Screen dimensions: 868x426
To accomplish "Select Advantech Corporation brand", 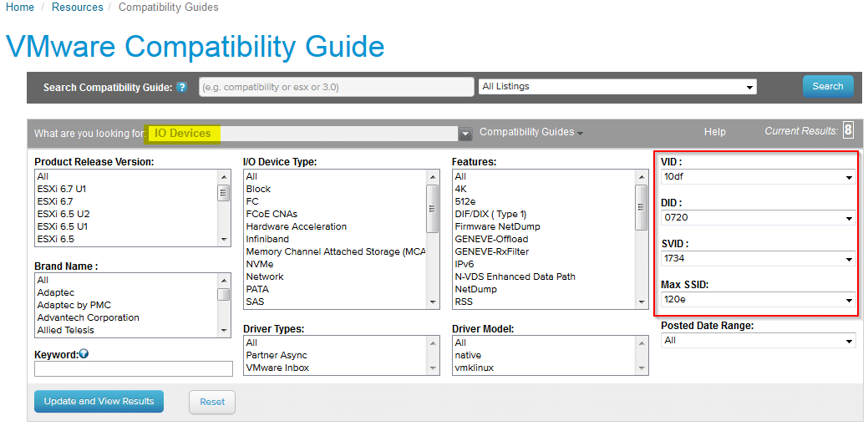I will tap(88, 317).
